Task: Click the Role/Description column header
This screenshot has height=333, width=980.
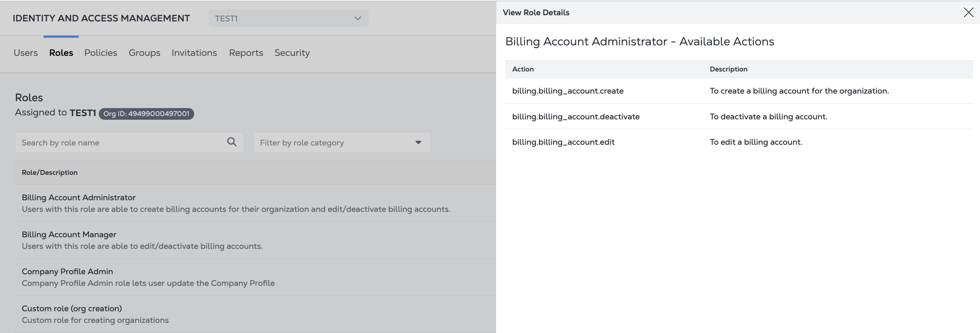Action: 50,173
